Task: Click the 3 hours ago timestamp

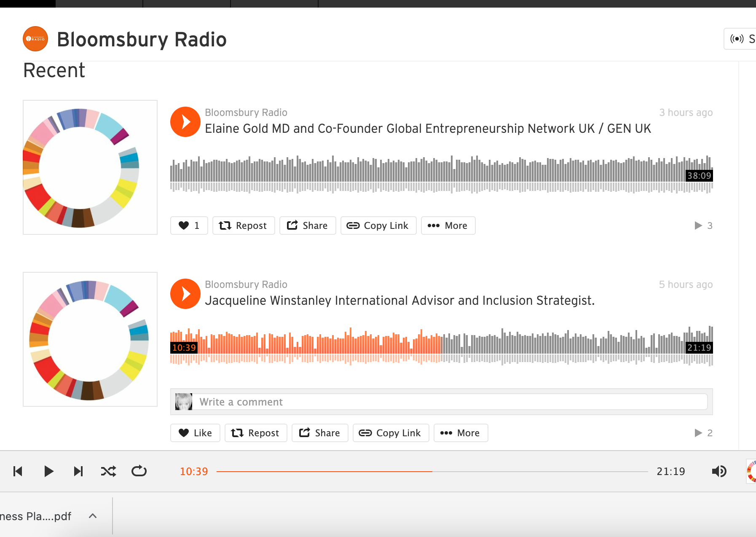Action: click(686, 113)
